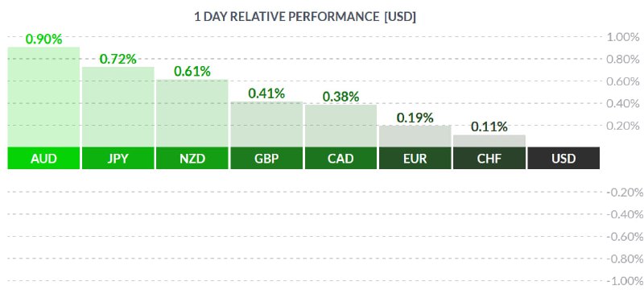Click the JPY performance bar

118,106
